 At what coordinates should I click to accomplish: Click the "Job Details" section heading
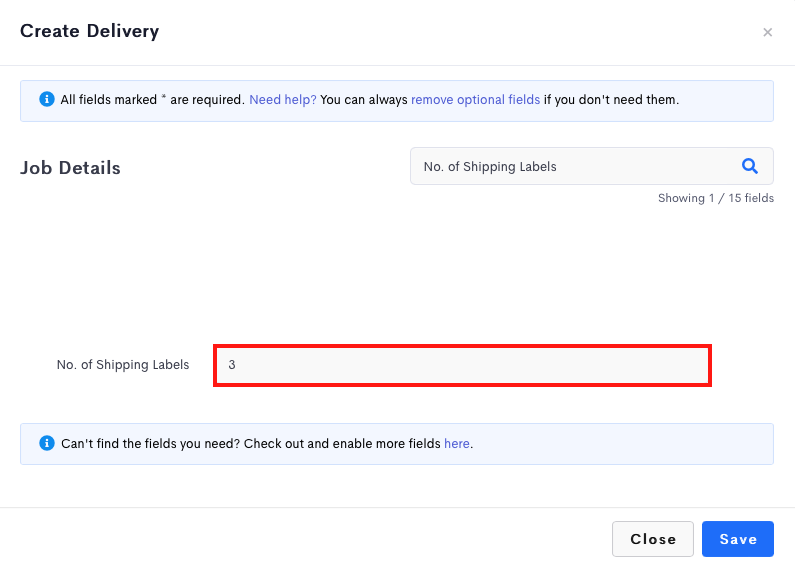(x=70, y=168)
